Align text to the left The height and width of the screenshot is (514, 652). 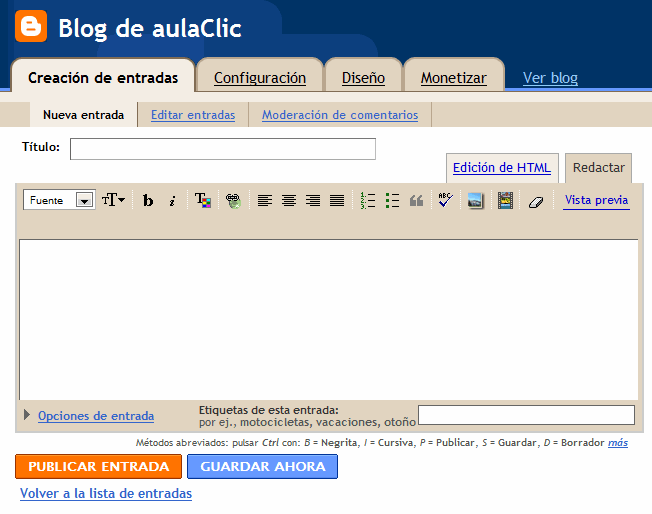(x=265, y=200)
